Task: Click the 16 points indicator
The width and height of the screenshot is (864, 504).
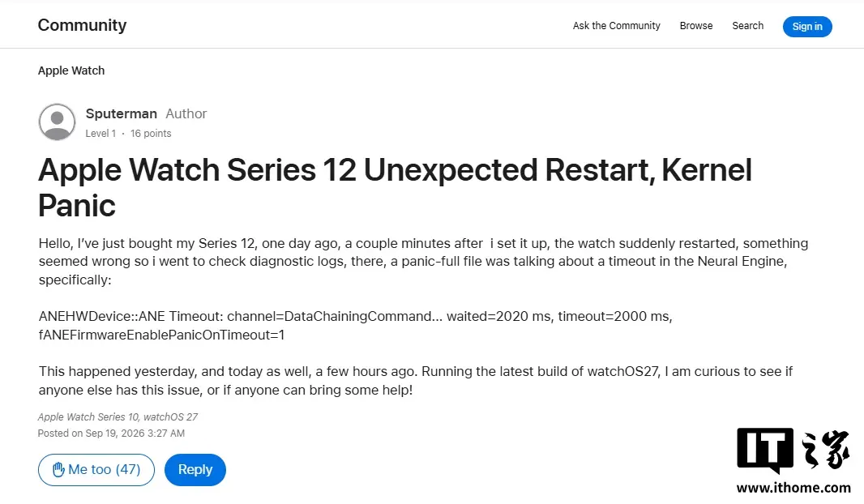Action: coord(151,134)
